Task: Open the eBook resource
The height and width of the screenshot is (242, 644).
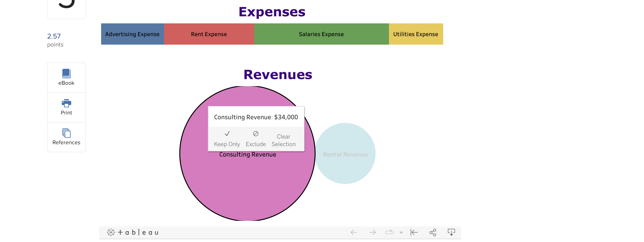Action: pos(66,77)
